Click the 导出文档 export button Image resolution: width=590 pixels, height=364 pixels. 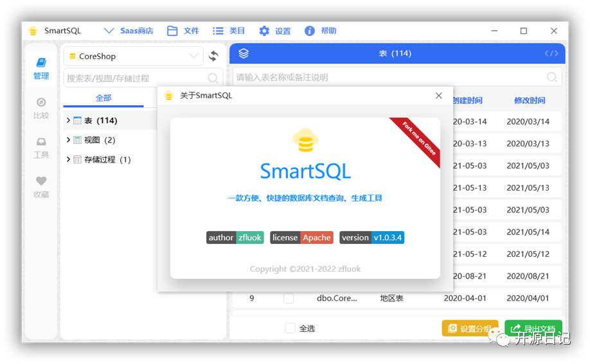click(x=533, y=328)
